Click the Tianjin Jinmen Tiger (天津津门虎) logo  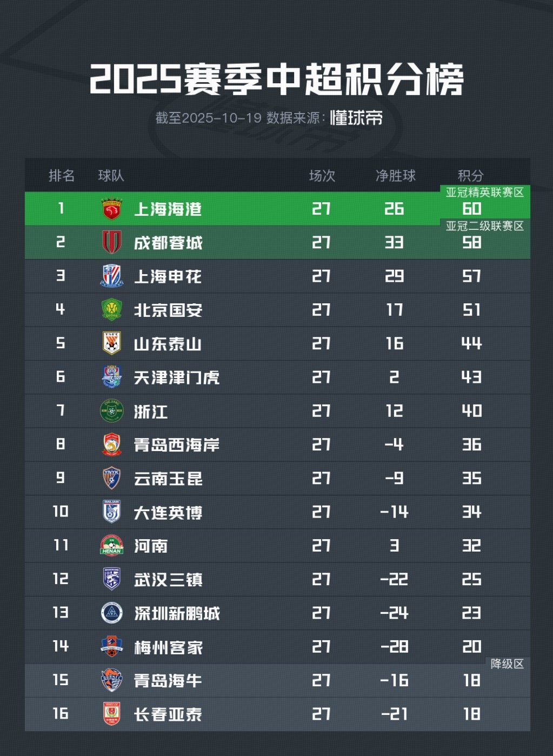click(112, 377)
